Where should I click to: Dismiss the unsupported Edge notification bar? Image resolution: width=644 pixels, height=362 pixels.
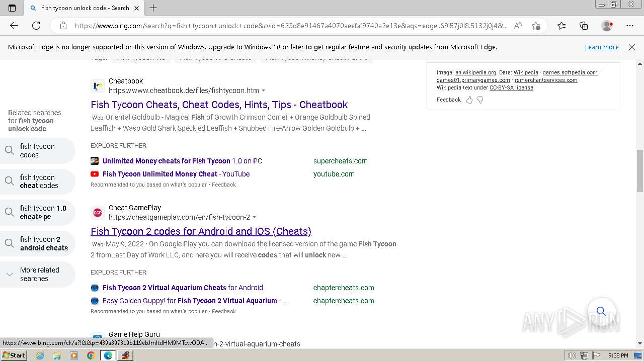pos(632,47)
